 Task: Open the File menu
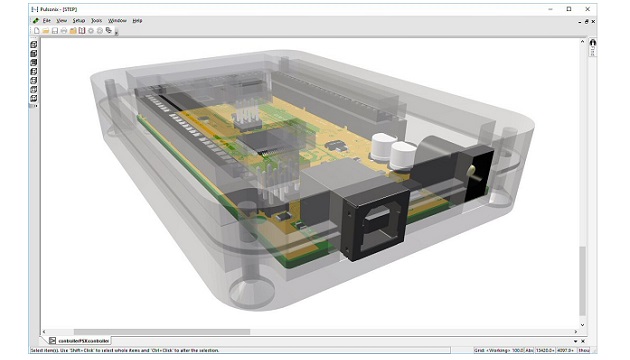(x=47, y=20)
